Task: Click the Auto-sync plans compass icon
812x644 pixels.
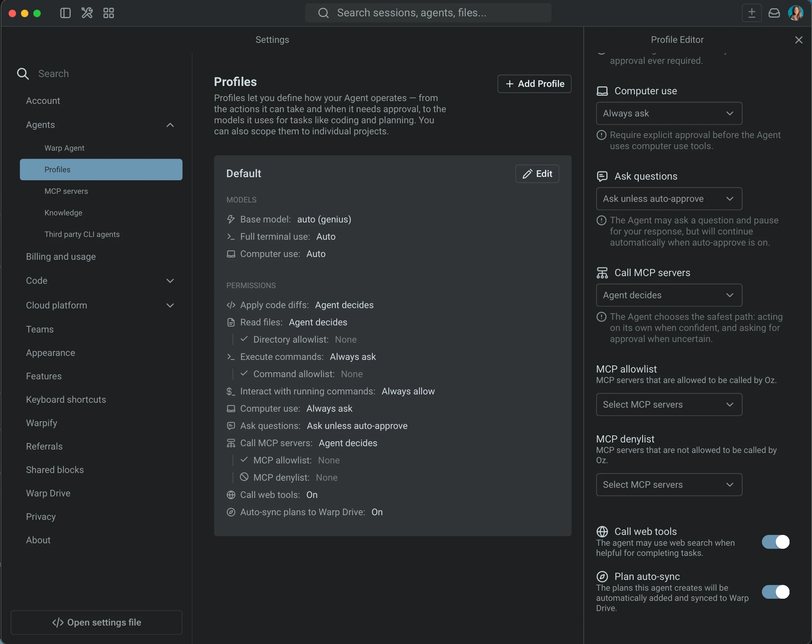Action: click(x=231, y=512)
